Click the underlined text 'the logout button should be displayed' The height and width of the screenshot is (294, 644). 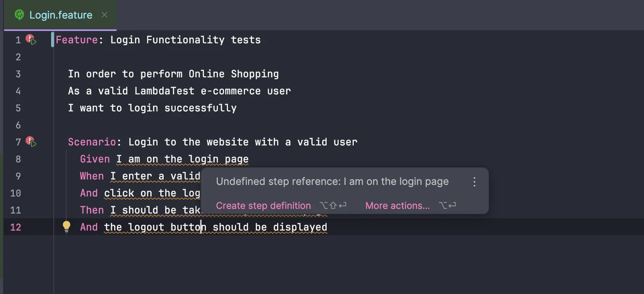[215, 227]
